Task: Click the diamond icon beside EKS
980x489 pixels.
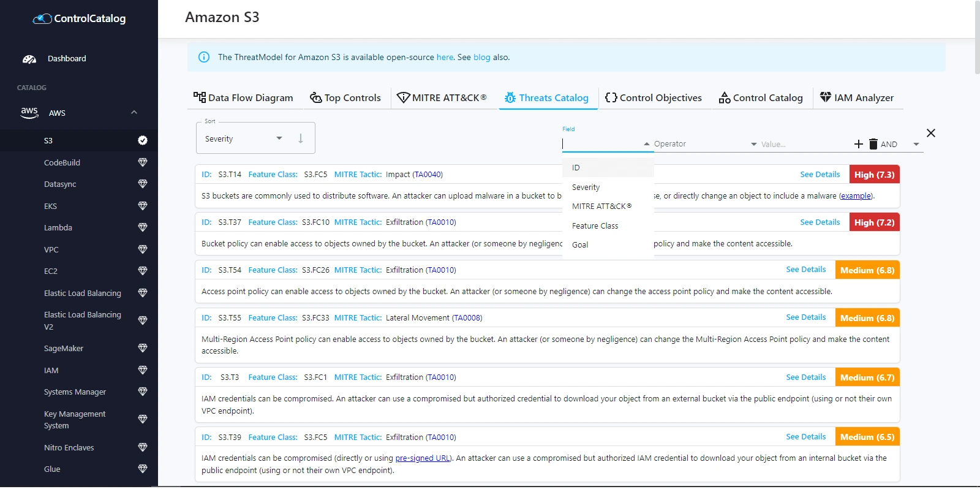Action: (143, 206)
